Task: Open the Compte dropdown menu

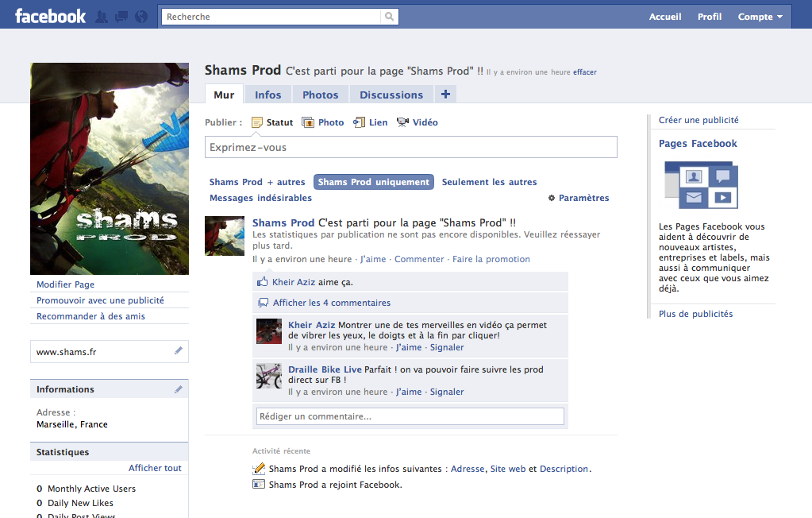Action: tap(760, 17)
